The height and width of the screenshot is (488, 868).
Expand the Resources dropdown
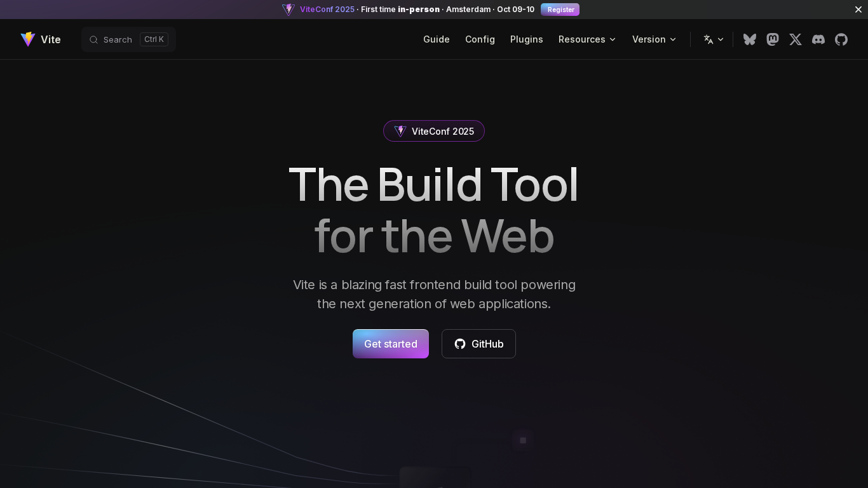(x=587, y=39)
